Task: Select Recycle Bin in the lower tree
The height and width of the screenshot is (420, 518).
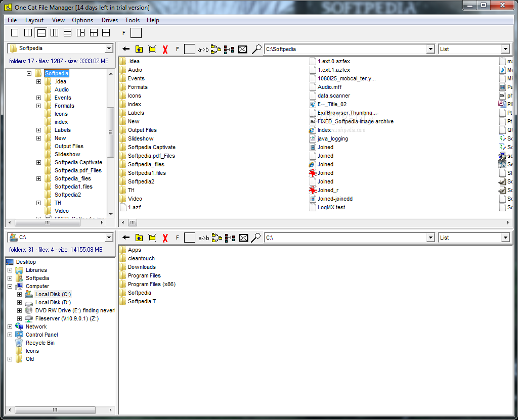Action: click(x=40, y=343)
